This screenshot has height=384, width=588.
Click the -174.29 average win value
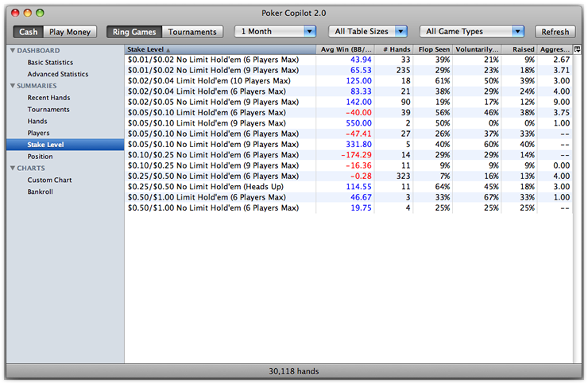[356, 155]
